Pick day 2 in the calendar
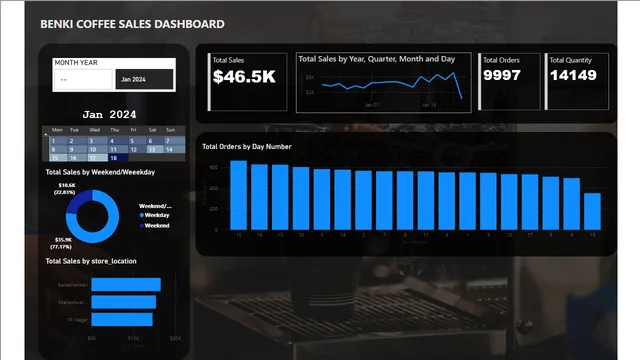The width and height of the screenshot is (640, 360). tap(77, 141)
